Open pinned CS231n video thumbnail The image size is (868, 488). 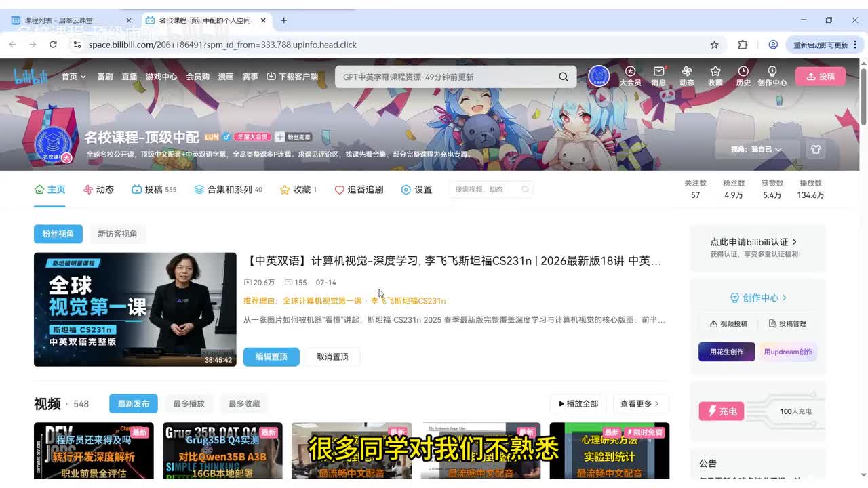(135, 310)
